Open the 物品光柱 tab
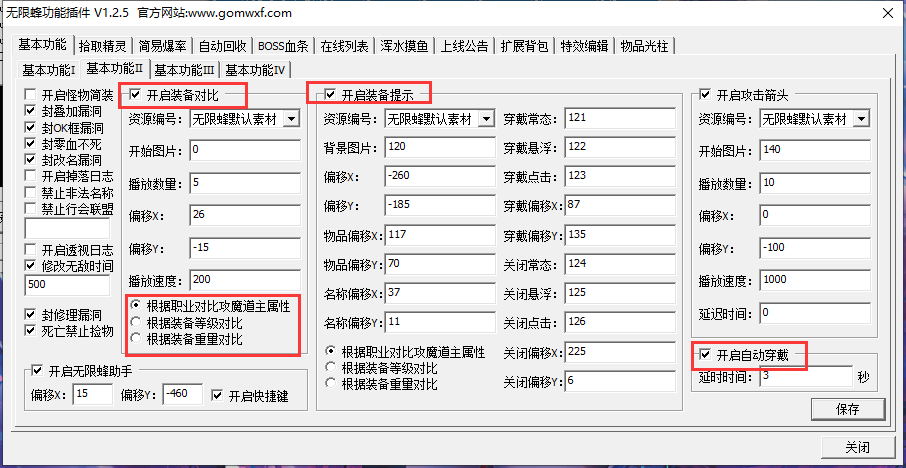The width and height of the screenshot is (906, 468). point(644,46)
